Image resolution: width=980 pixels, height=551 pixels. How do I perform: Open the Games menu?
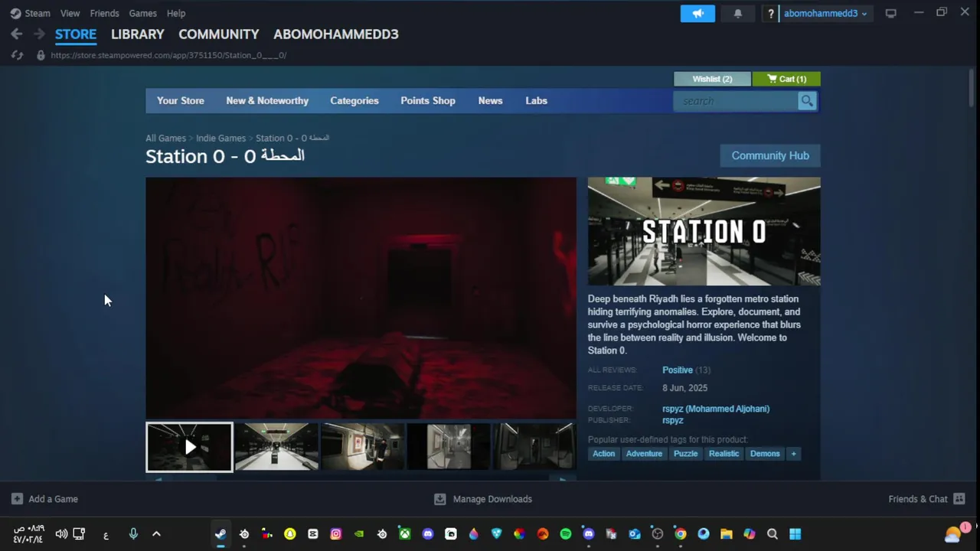pos(142,14)
